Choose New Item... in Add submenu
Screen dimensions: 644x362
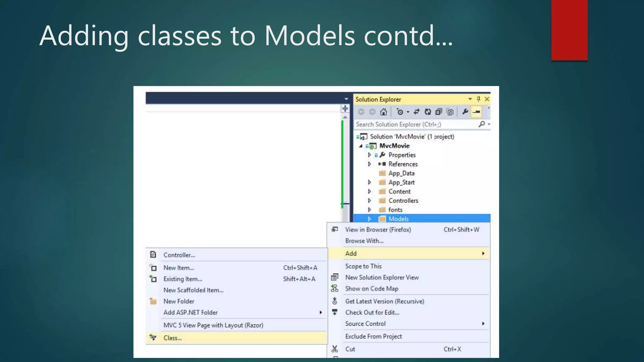coord(236,268)
